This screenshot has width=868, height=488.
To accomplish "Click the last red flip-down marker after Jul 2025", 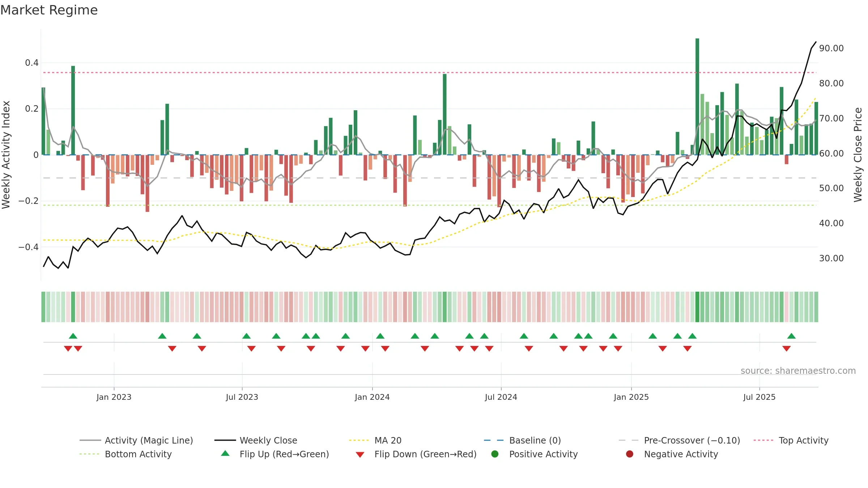I will (x=786, y=348).
